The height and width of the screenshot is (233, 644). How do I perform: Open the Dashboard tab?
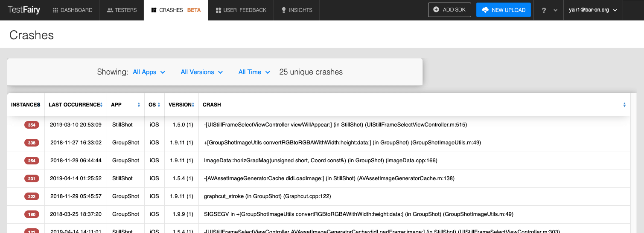(x=73, y=10)
